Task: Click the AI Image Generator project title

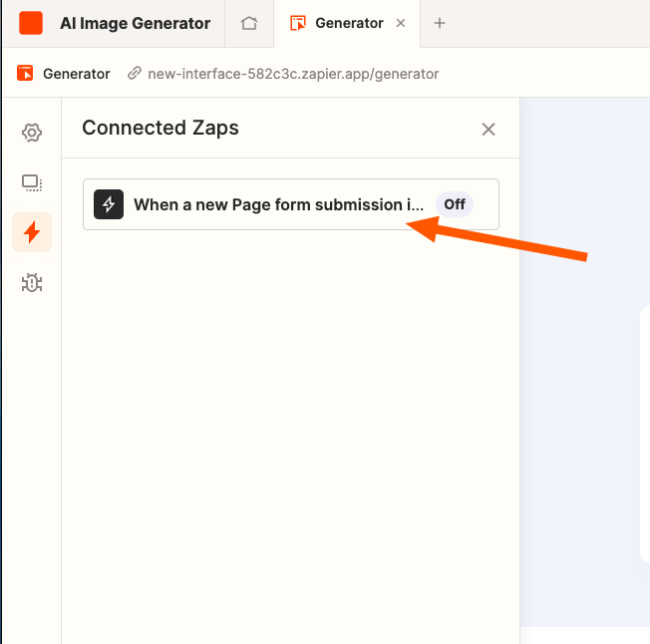Action: (x=136, y=23)
